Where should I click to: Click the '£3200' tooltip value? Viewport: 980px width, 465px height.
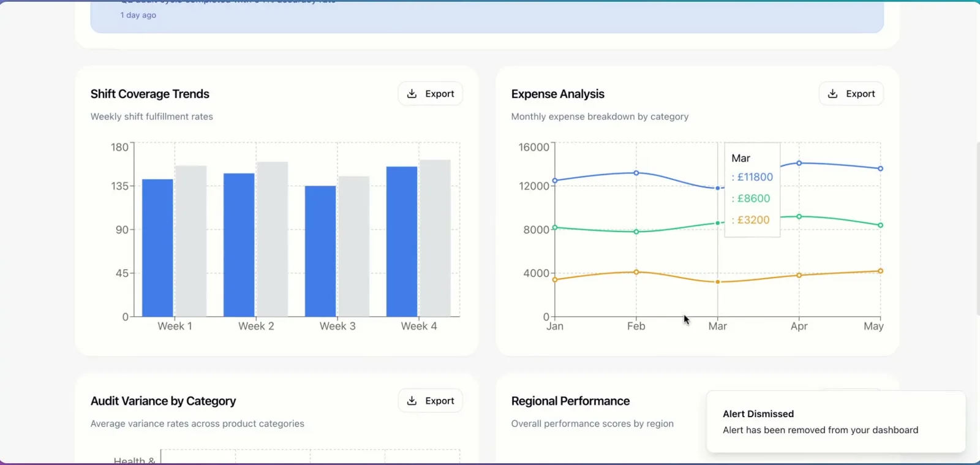[753, 220]
